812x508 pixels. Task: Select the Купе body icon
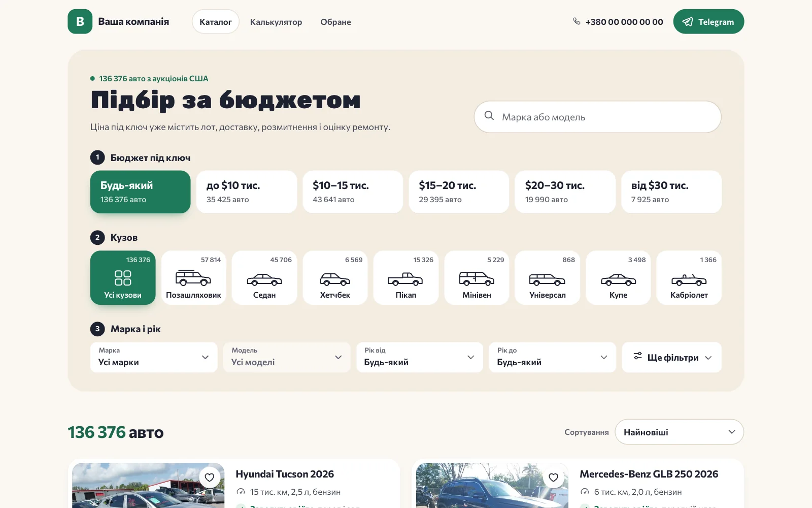pyautogui.click(x=618, y=279)
